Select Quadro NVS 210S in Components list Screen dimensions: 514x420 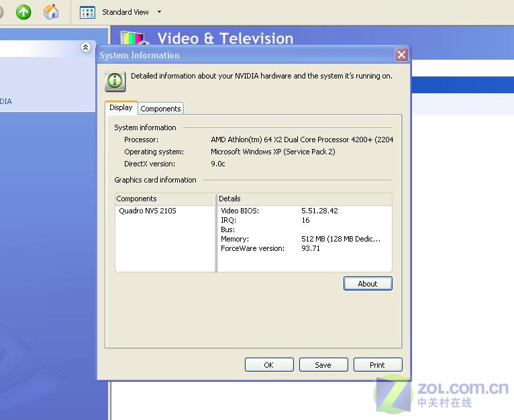click(148, 211)
